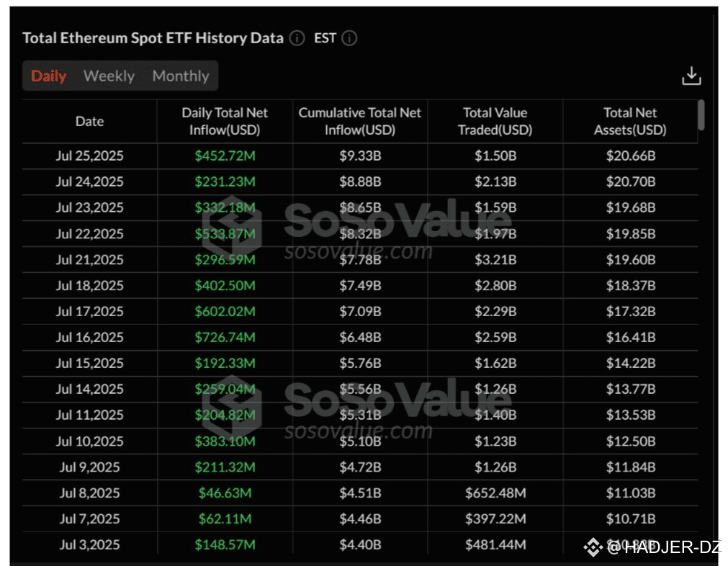Download the ETF history data
The width and height of the screenshot is (728, 566).
click(x=691, y=76)
